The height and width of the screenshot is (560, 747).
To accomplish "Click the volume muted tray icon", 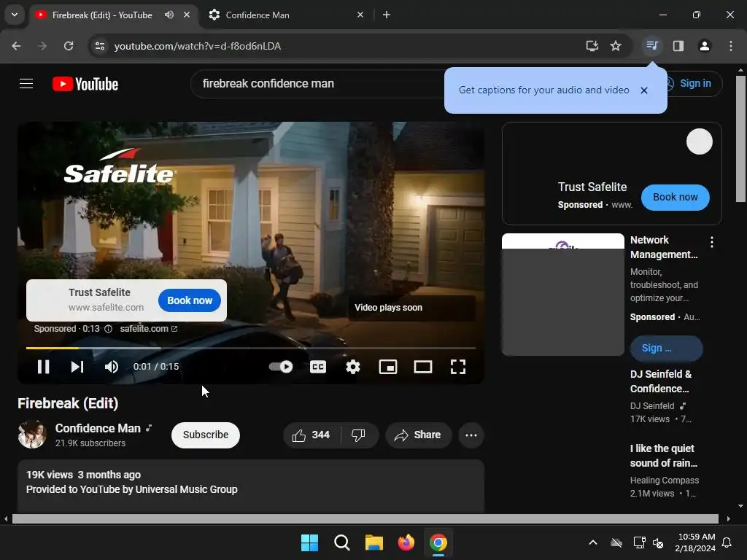I will 658,542.
